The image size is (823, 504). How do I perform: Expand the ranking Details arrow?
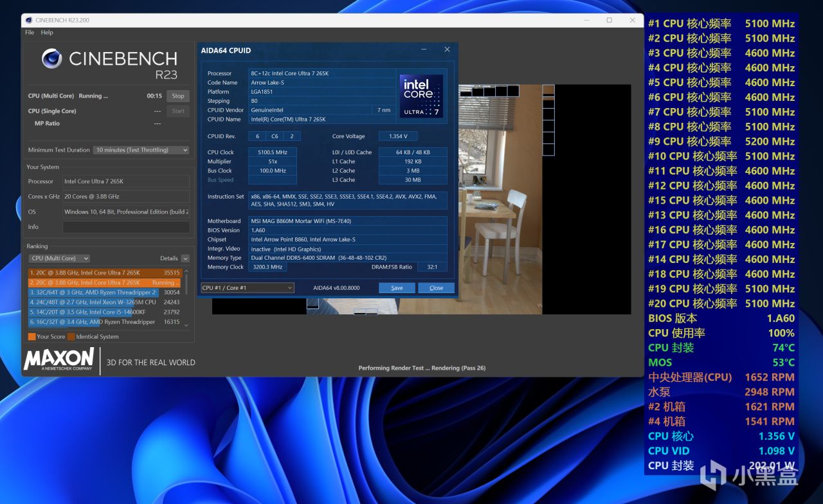click(185, 258)
